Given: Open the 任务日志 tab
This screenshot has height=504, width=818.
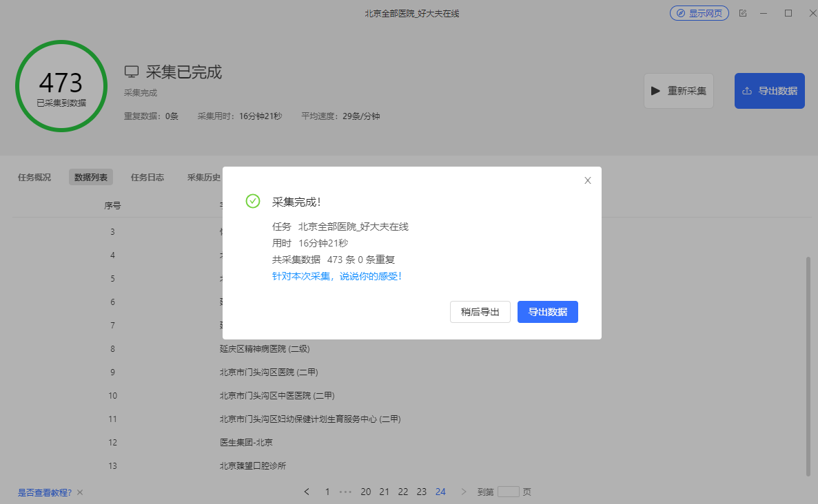Looking at the screenshot, I should coord(147,177).
